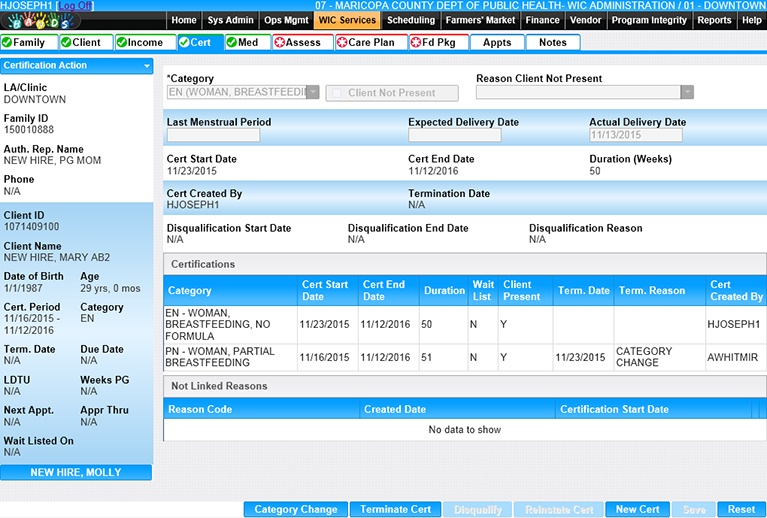Click the green checkmark icon on Client tab
Image resolution: width=767 pixels, height=518 pixels.
click(66, 43)
